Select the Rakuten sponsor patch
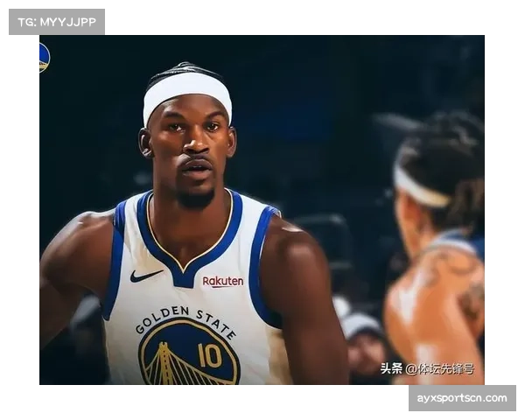Viewport: 525px width, 420px height. (223, 282)
